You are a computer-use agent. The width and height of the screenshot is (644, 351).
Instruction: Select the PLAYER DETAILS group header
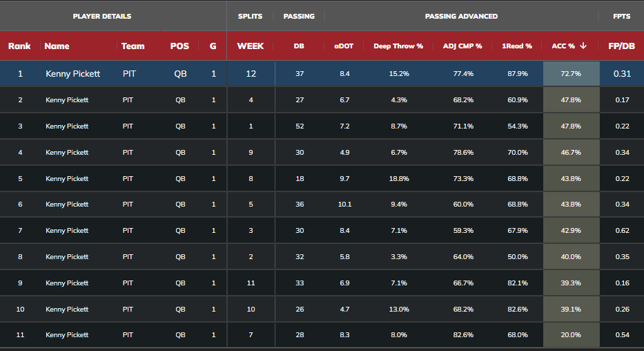coord(102,17)
